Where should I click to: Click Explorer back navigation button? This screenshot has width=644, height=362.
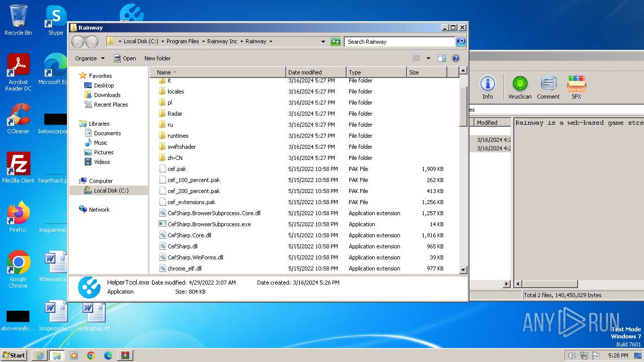coord(78,42)
